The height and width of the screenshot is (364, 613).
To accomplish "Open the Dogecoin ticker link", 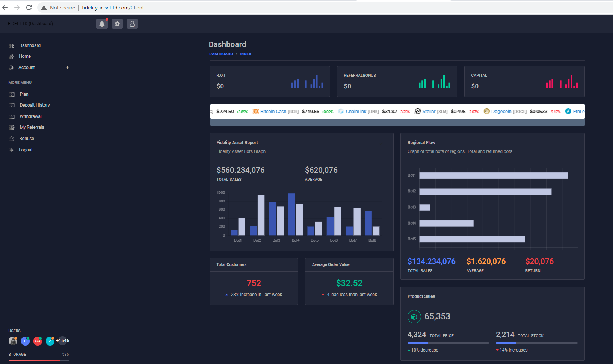I will (x=501, y=112).
